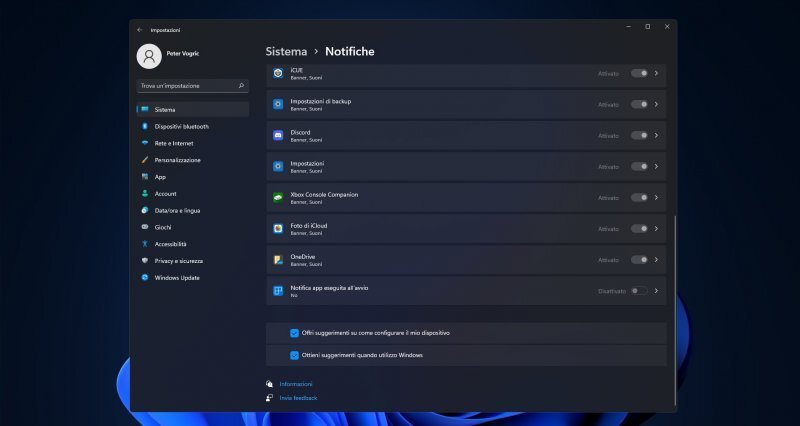
Task: Click the Discord app icon
Action: tap(278, 136)
